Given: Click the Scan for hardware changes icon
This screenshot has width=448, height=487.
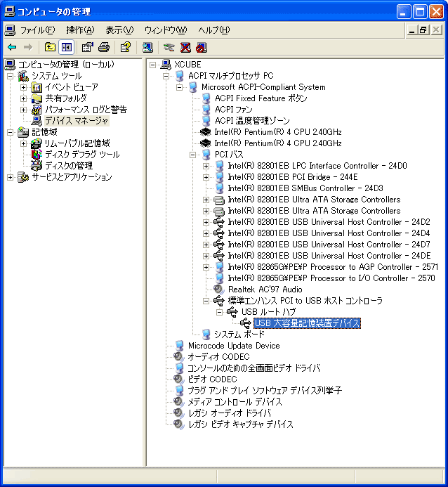Looking at the screenshot, I should tap(147, 47).
